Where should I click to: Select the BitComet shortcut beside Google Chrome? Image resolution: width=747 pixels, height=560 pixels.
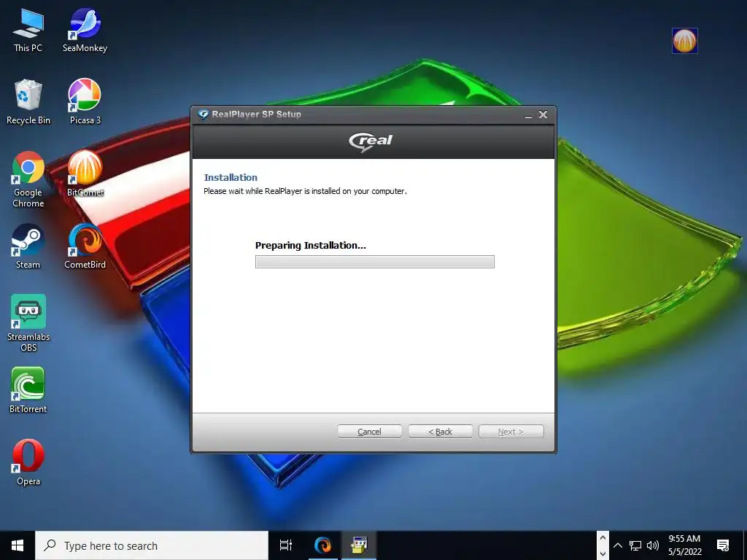point(85,174)
